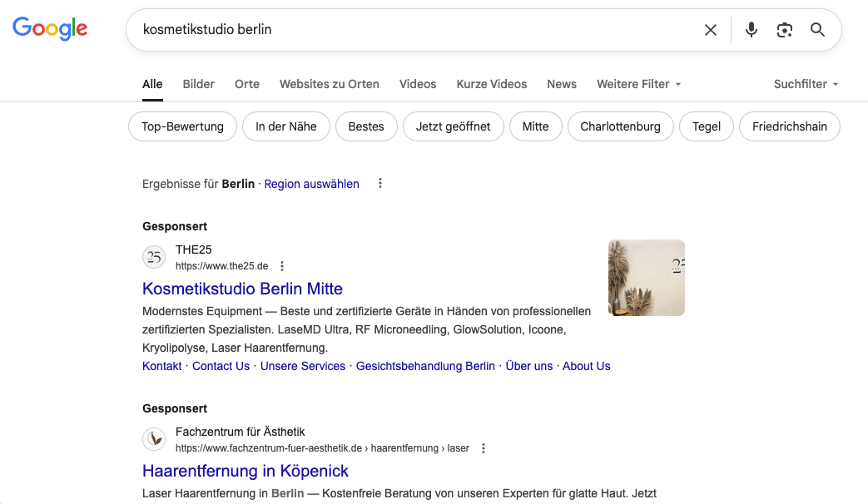Viewport: 868px width, 504px height.
Task: Open the Kontakt sitelink
Action: pos(161,366)
